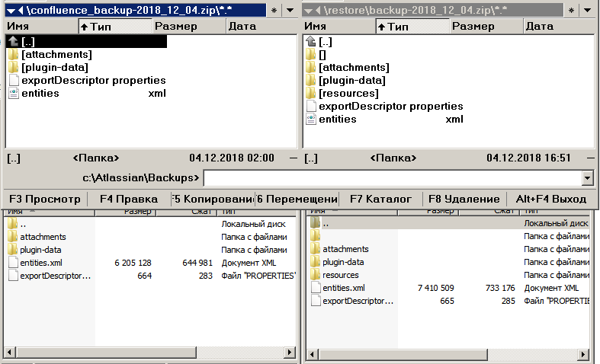Open plugin-data folder icon in right panel

tap(310, 80)
